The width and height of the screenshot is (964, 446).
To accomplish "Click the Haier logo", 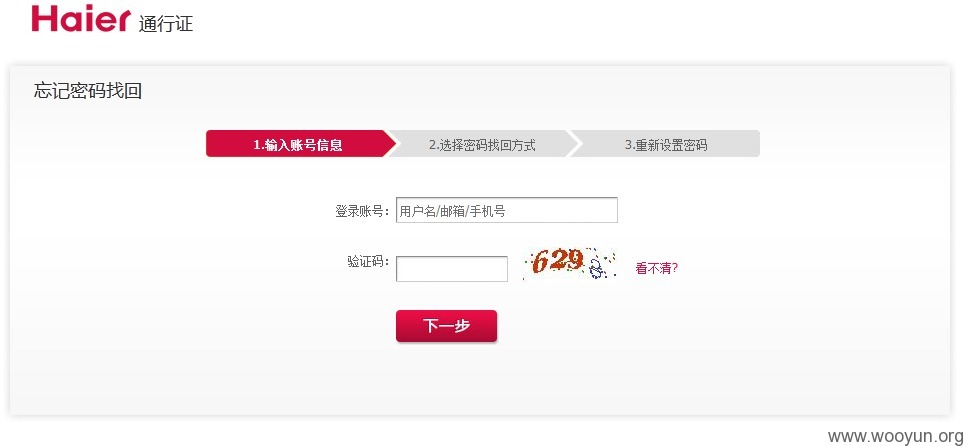I will [81, 18].
